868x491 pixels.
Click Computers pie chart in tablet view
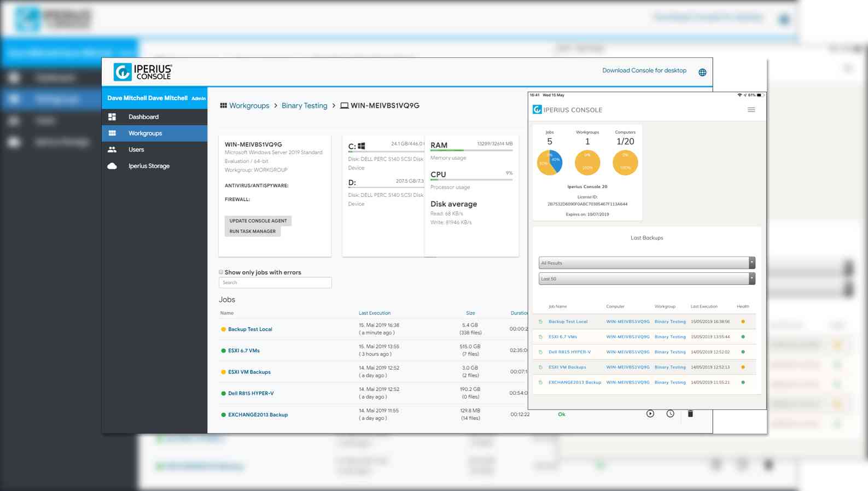click(625, 162)
